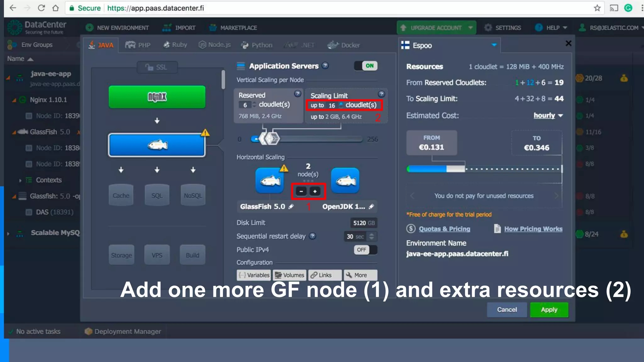The height and width of the screenshot is (362, 644).
Task: Open Reserved cloudlets help icon
Action: point(297,94)
